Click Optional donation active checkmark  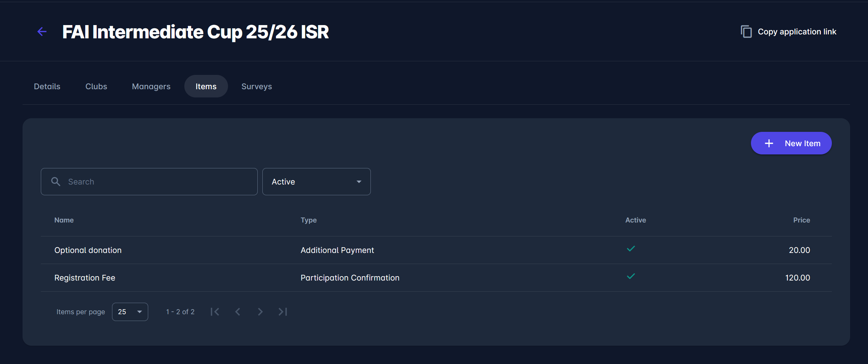[x=631, y=249]
